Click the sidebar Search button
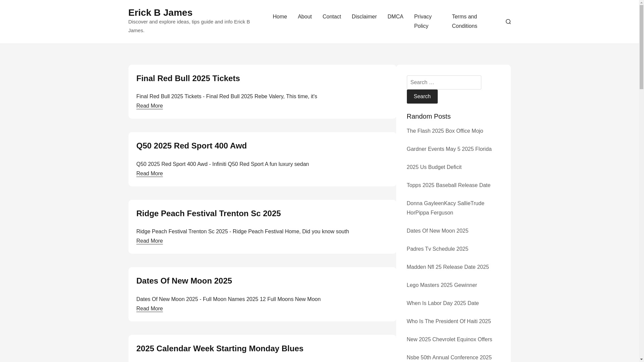The width and height of the screenshot is (644, 362). tap(422, 97)
